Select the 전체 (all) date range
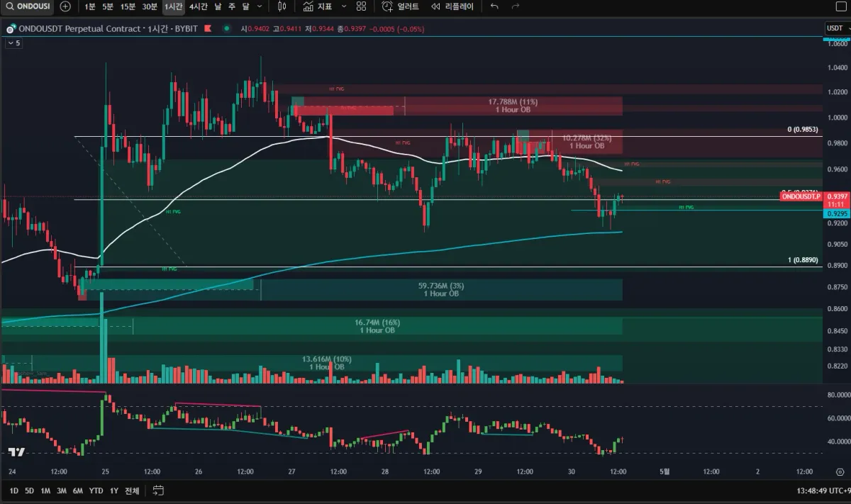 [x=132, y=491]
